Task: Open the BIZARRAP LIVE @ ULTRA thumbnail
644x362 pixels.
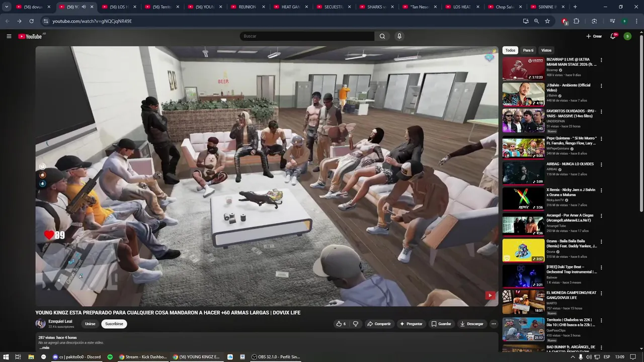Action: click(x=523, y=68)
